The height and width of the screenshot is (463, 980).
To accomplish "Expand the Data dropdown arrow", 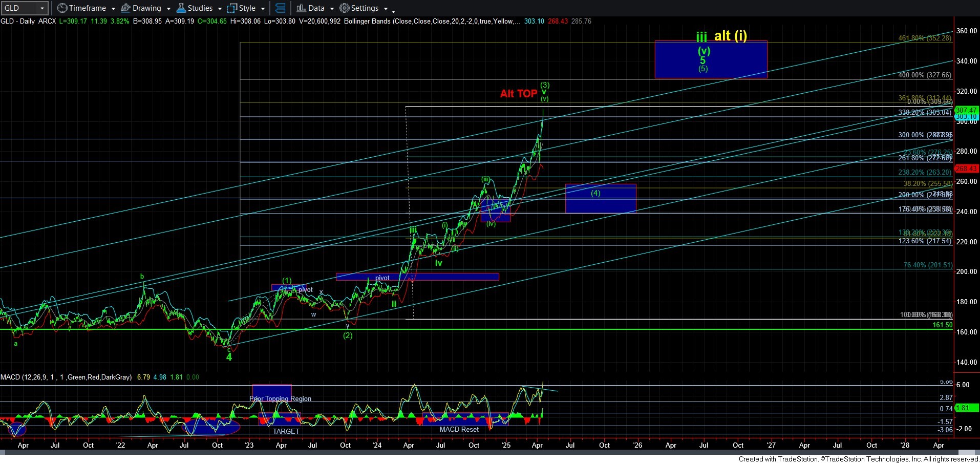I will [x=332, y=9].
